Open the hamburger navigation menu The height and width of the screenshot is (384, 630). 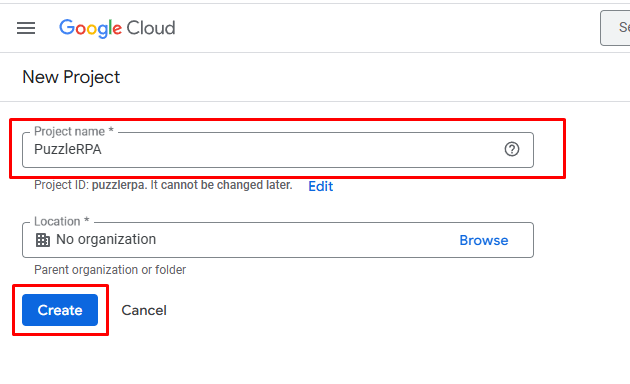26,28
